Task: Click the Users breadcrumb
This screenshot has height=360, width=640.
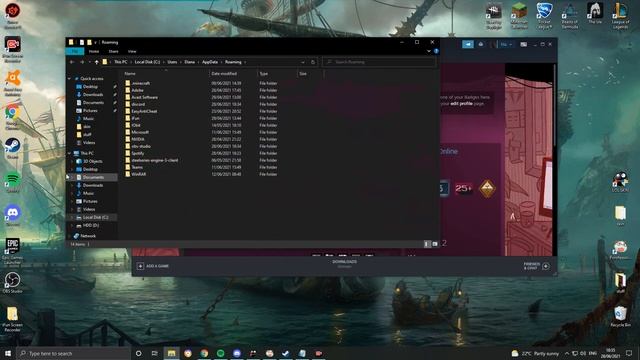Action: [x=172, y=62]
